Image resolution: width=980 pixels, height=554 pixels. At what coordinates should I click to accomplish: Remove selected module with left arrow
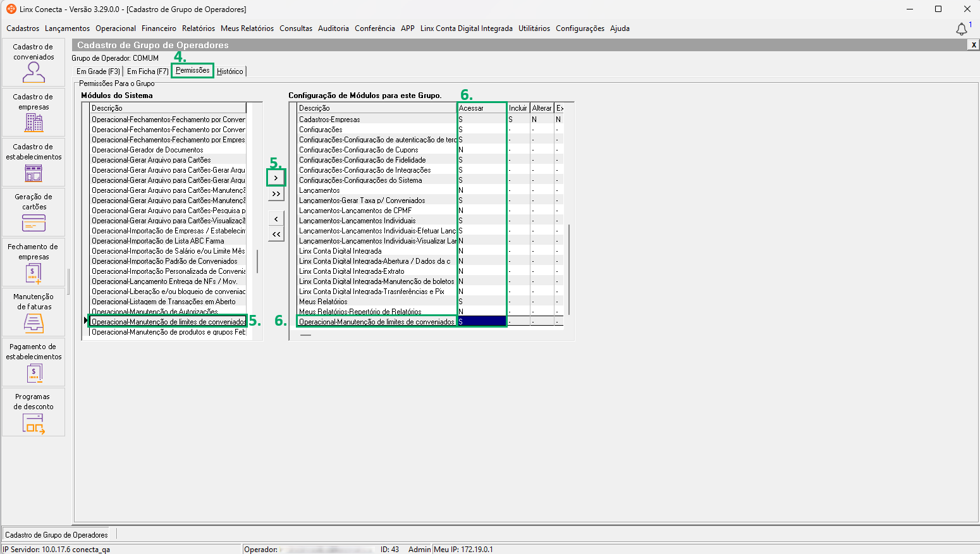pyautogui.click(x=276, y=219)
